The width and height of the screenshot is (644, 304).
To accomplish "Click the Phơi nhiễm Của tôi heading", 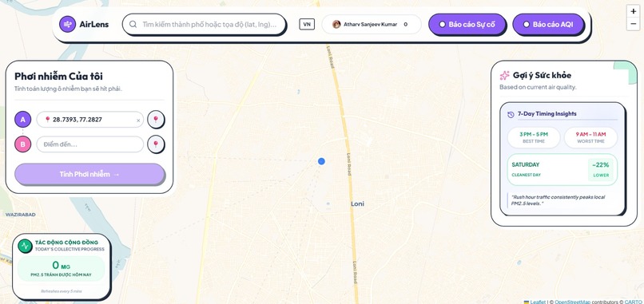I will pos(59,77).
